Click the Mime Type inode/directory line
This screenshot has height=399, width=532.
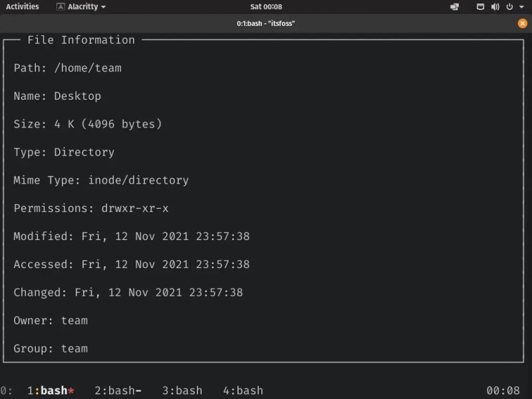click(101, 180)
